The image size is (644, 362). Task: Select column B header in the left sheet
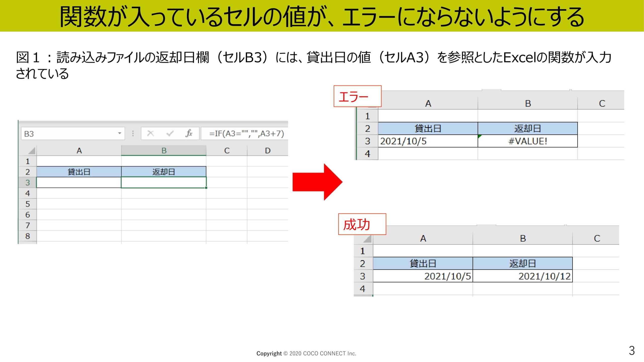click(164, 151)
